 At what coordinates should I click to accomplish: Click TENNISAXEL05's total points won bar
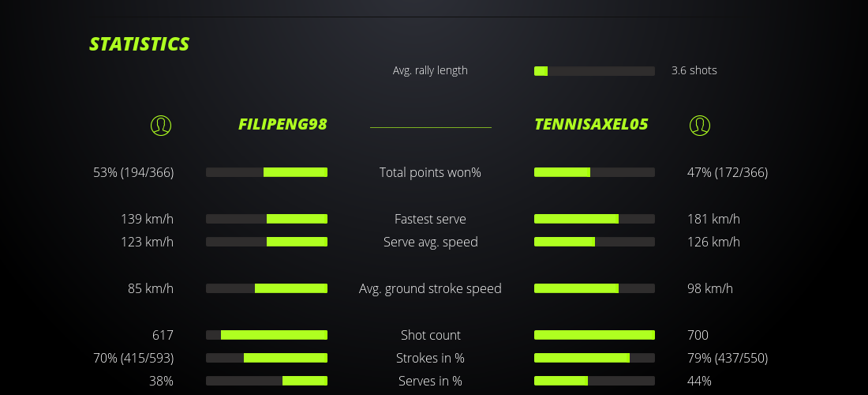[x=594, y=172]
